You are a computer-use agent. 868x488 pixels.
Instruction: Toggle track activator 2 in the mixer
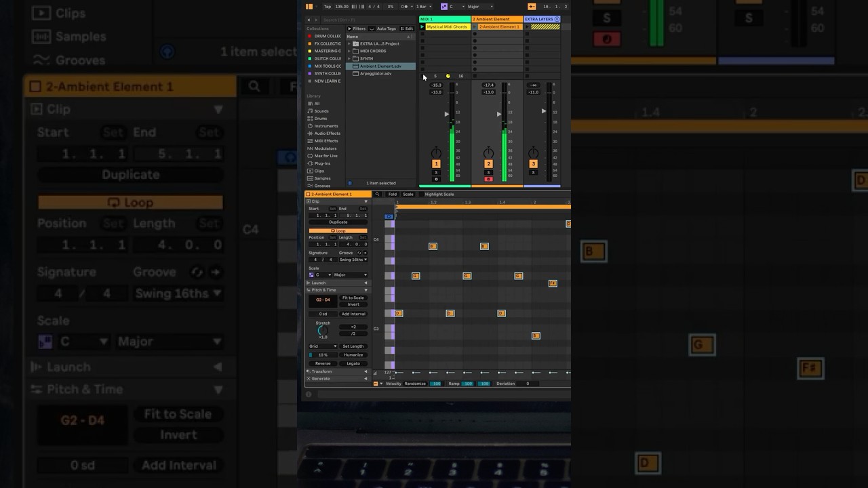click(488, 164)
